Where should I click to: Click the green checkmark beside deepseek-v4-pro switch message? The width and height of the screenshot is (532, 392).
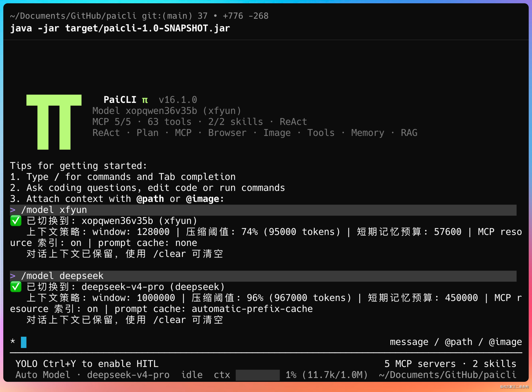[16, 287]
